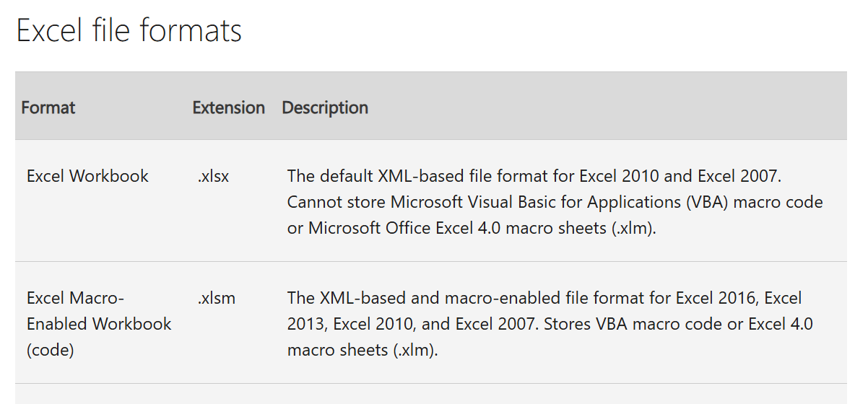This screenshot has width=868, height=404.
Task: Select the Excel Workbook format cell
Action: [87, 176]
